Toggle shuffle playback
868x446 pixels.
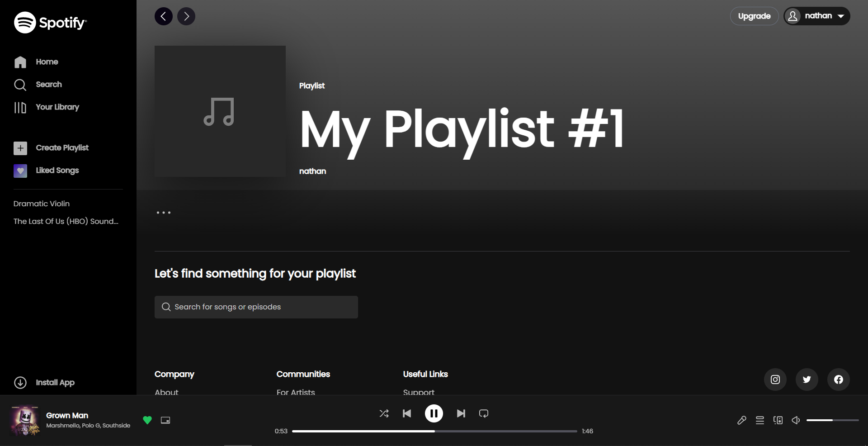384,413
